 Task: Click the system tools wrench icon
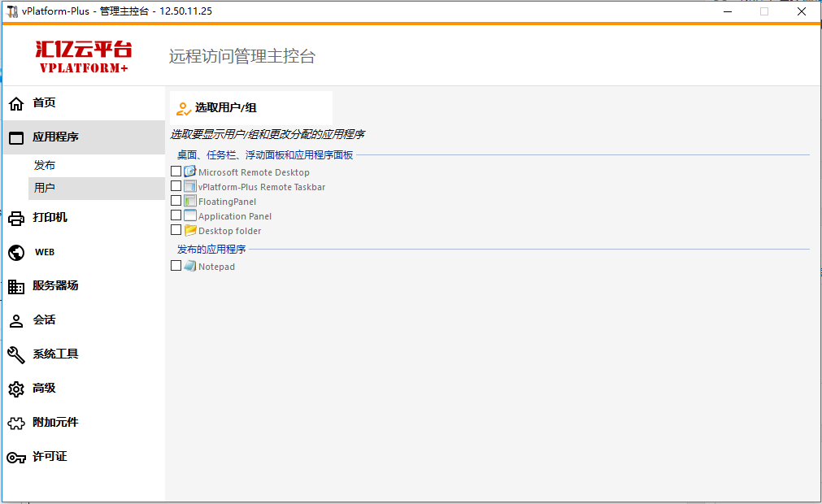(16, 354)
